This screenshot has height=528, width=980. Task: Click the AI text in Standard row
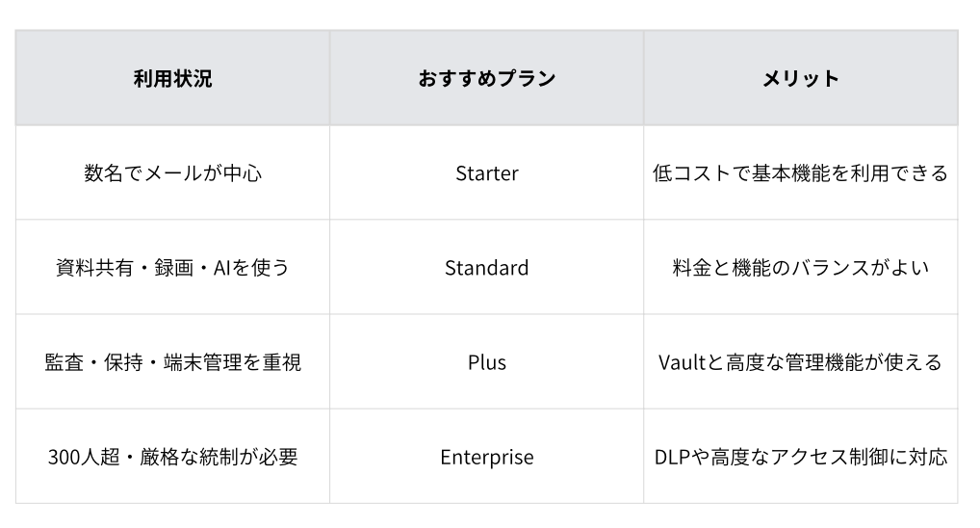point(222,268)
